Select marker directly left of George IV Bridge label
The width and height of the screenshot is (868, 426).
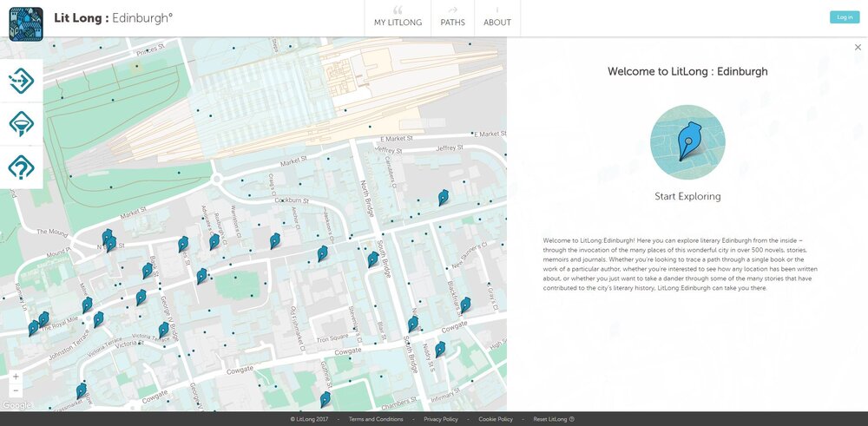tap(141, 298)
